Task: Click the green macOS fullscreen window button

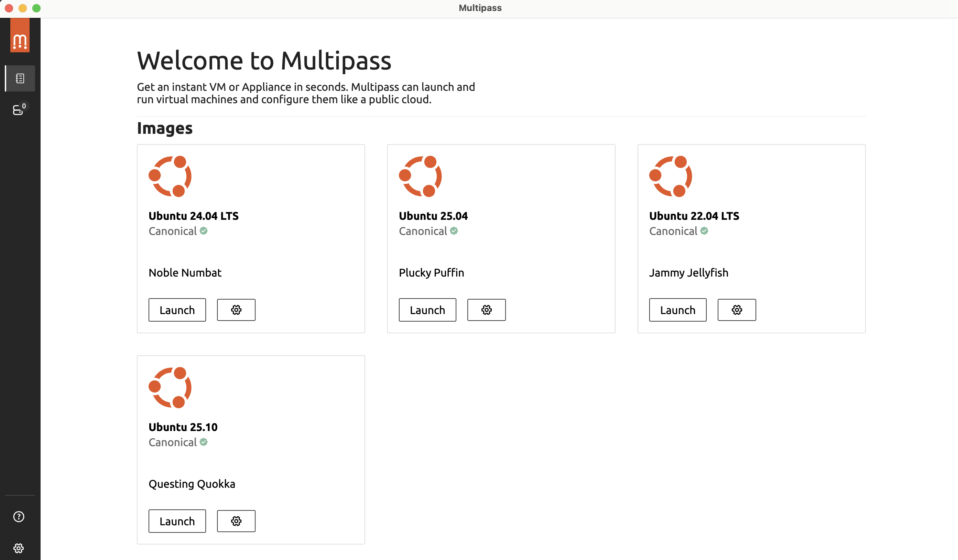Action: [36, 8]
